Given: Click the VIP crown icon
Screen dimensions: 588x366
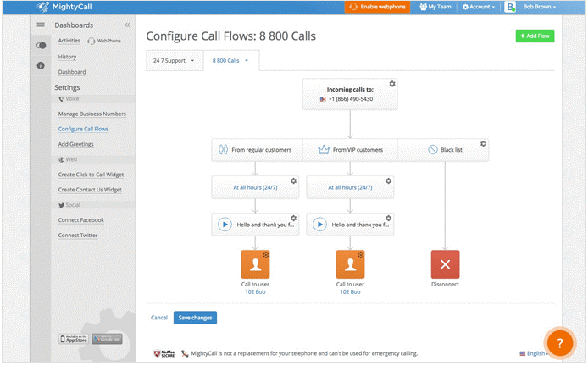Looking at the screenshot, I should click(324, 150).
